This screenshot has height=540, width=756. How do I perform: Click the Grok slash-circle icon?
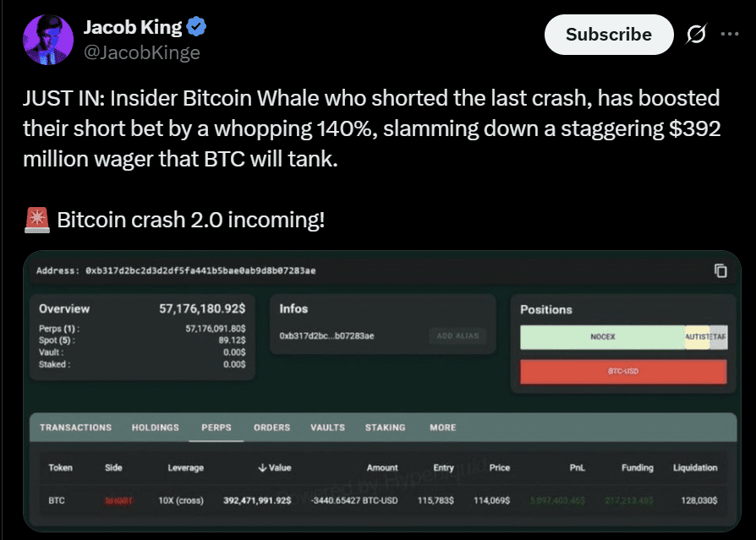click(x=696, y=35)
